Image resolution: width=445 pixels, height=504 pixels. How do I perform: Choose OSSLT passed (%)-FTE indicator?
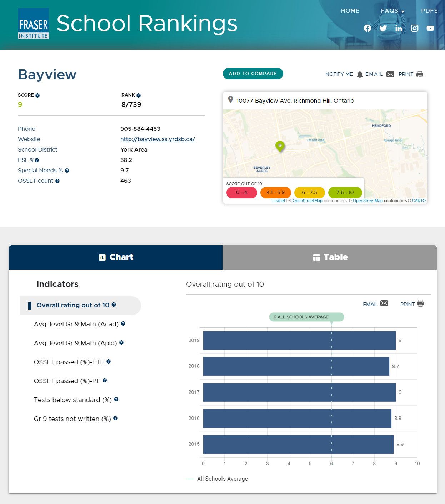tap(69, 362)
